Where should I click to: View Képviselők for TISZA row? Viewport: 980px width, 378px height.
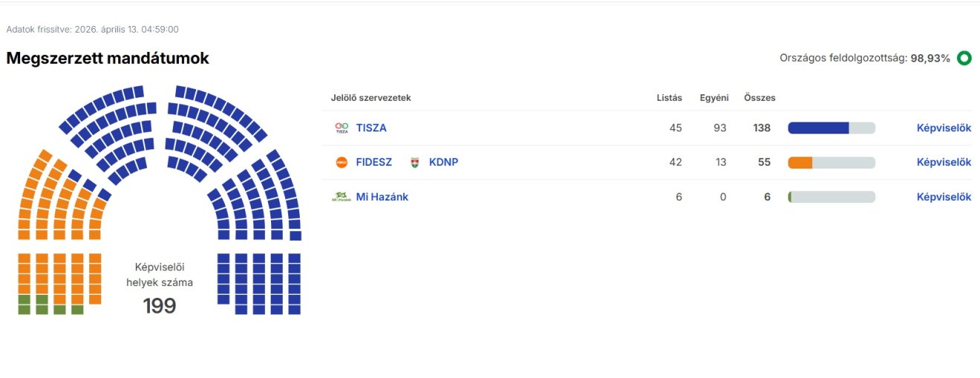point(944,128)
